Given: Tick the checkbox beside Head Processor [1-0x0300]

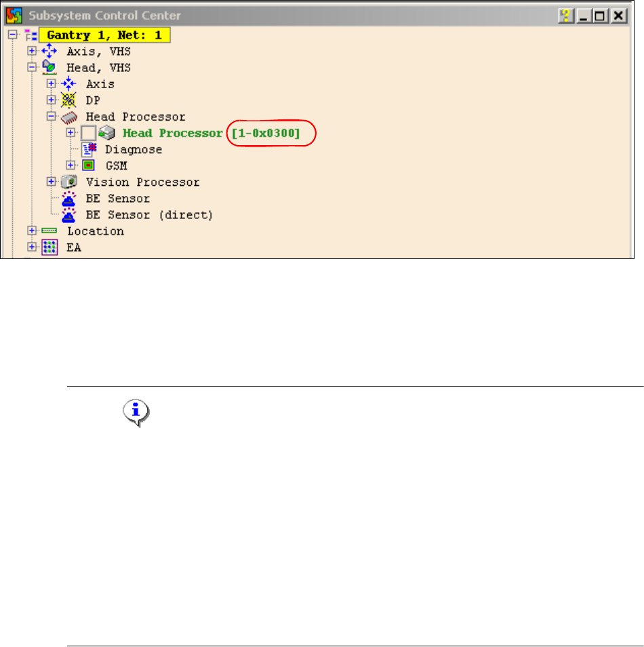Looking at the screenshot, I should (88, 133).
